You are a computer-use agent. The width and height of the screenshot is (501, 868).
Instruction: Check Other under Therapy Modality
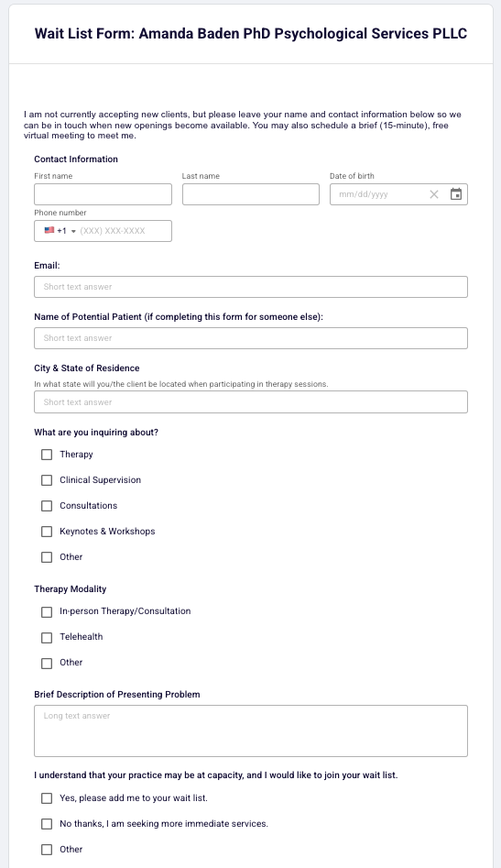(x=47, y=664)
